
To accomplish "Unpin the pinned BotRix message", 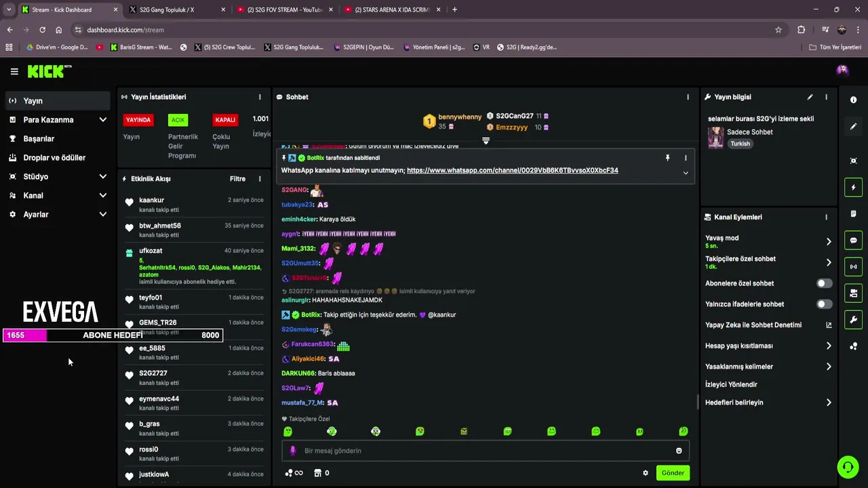I will tap(667, 158).
